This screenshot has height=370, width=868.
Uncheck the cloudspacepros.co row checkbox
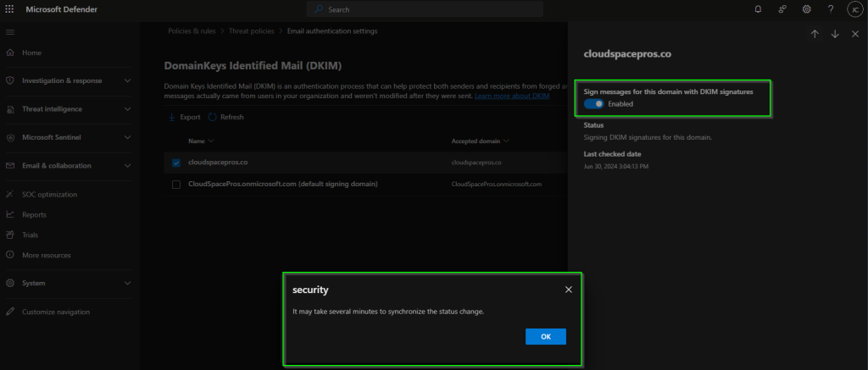click(x=176, y=163)
